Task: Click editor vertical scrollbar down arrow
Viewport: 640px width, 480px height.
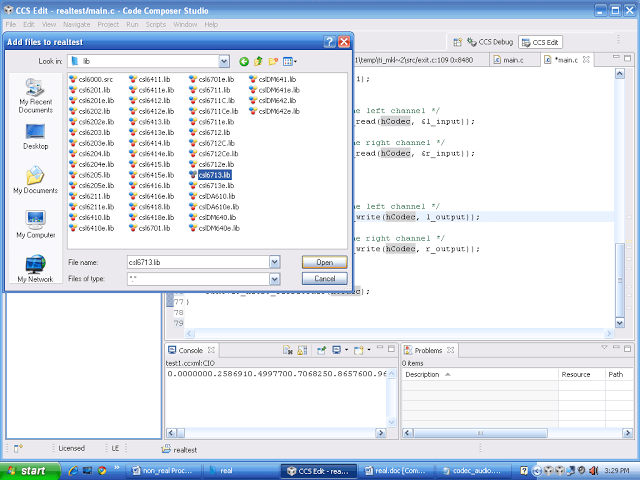Action: click(620, 322)
